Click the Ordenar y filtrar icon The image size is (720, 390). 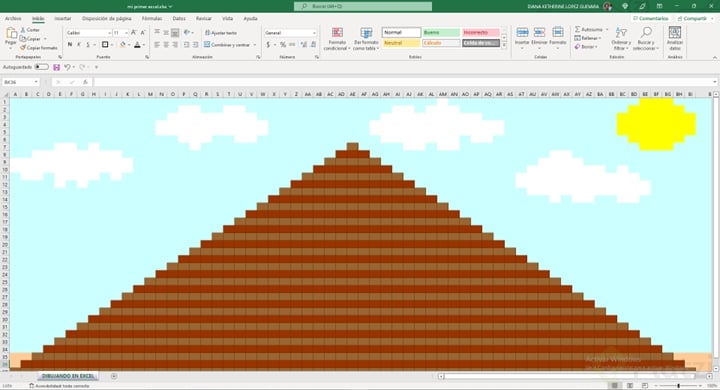coord(621,33)
